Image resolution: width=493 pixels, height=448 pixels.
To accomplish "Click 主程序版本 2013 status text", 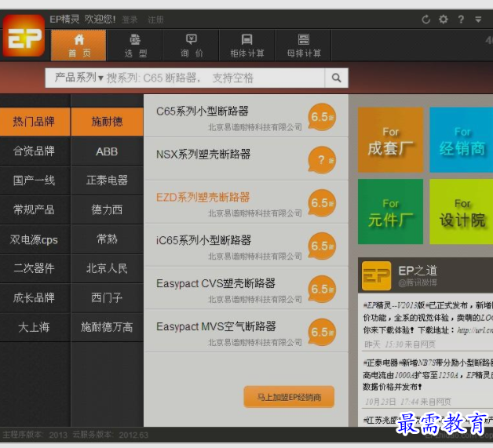I will [35, 435].
